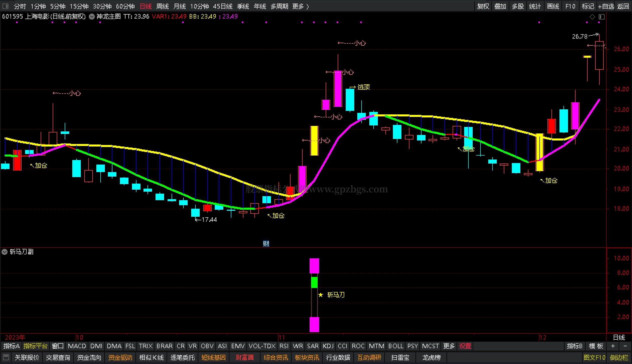Toggle 叠加 overlay mode

[500, 6]
